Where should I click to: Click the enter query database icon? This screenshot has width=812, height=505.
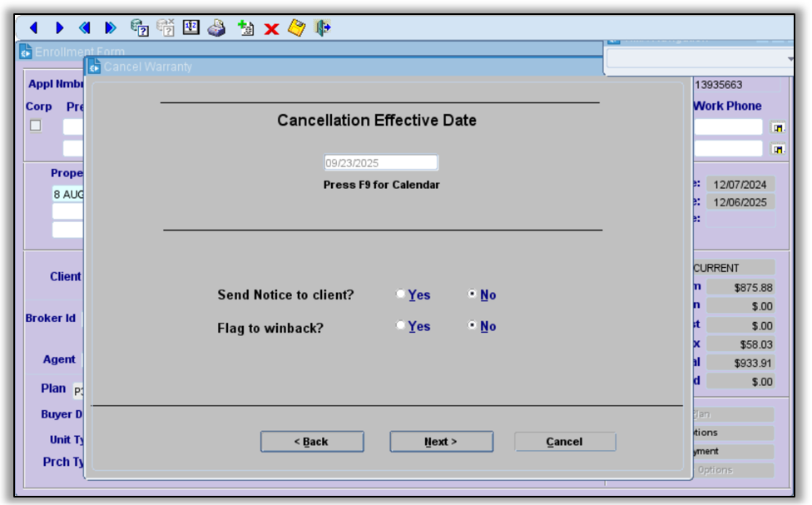[x=140, y=28]
